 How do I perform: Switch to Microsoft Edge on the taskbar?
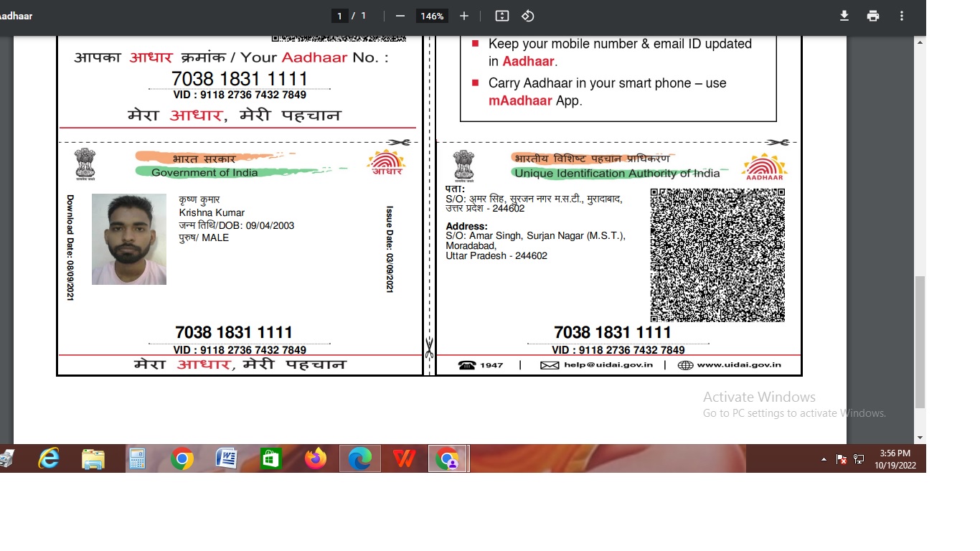[359, 458]
